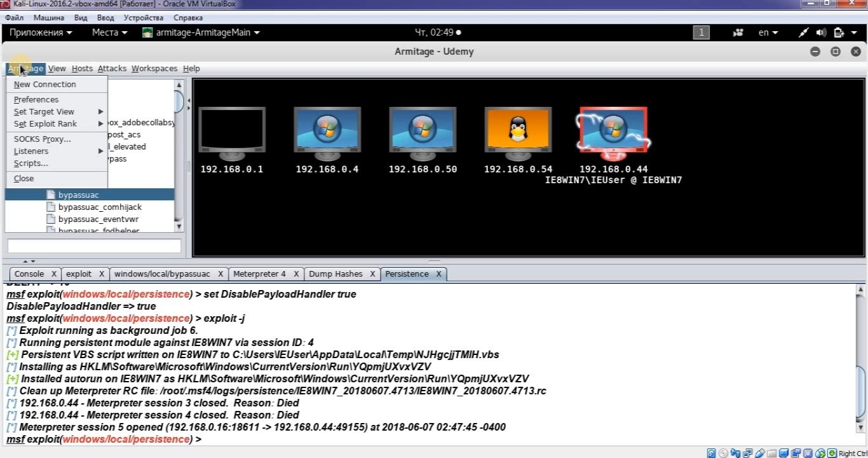The height and width of the screenshot is (458, 868).
Task: Click the module tree up scroll arrow
Action: tap(179, 85)
